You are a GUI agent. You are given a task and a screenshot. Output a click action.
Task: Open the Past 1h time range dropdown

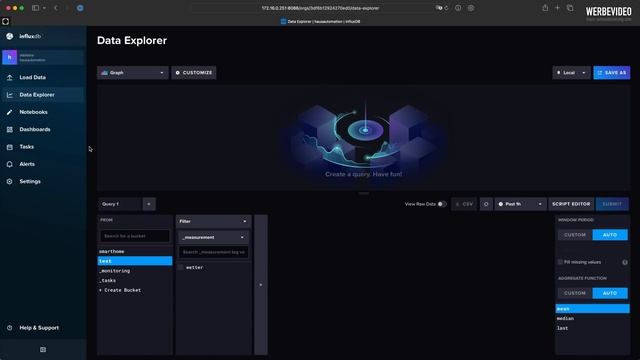pyautogui.click(x=520, y=204)
